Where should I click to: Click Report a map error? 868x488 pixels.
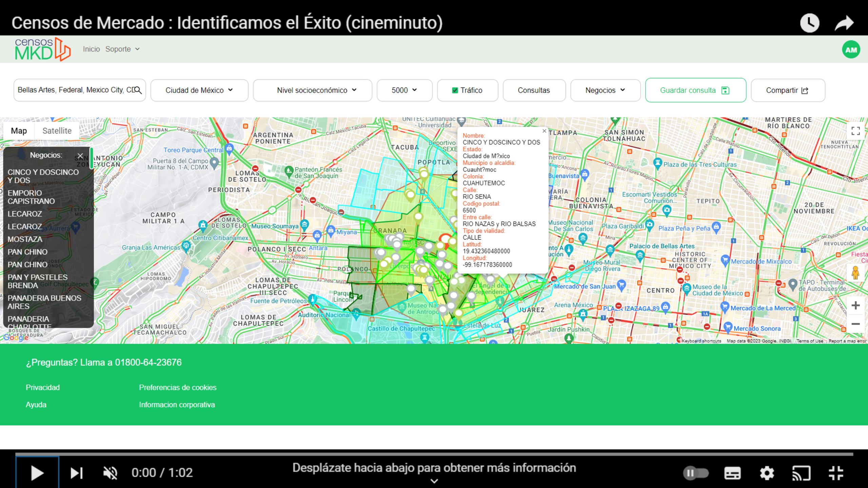point(847,341)
